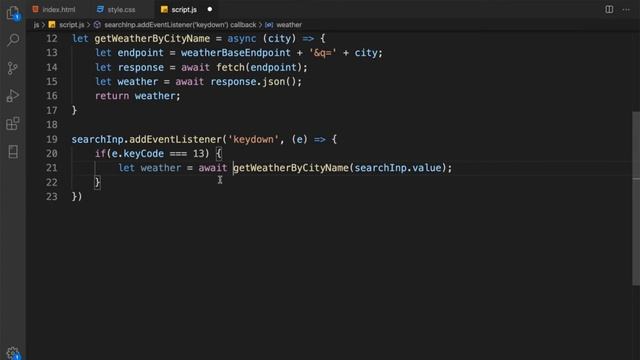Screen dimensions: 640x360
Task: Open the Source Control view
Action: [x=13, y=68]
